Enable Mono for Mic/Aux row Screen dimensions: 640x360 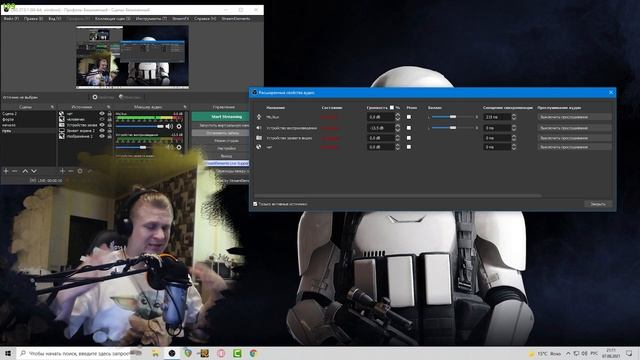point(409,117)
